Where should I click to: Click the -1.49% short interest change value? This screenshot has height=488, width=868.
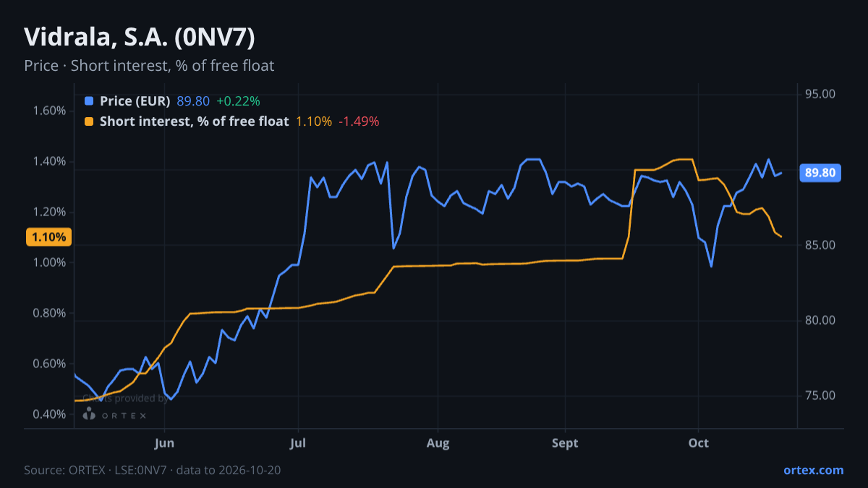click(x=359, y=121)
